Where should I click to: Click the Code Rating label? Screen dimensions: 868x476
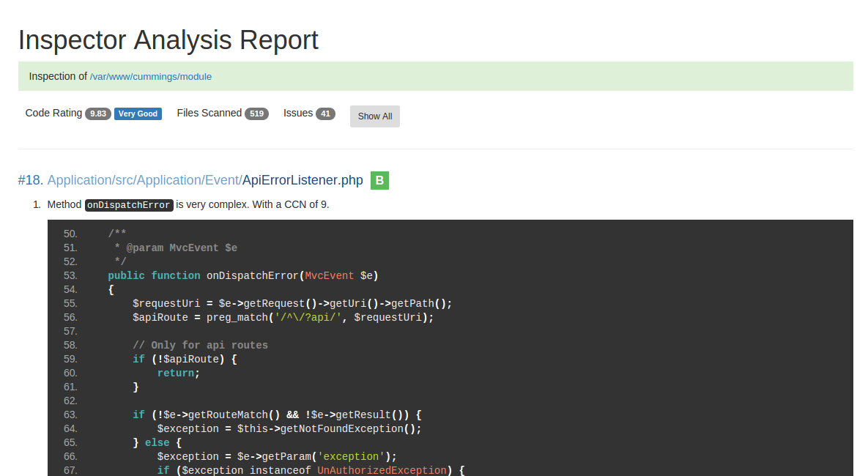53,113
